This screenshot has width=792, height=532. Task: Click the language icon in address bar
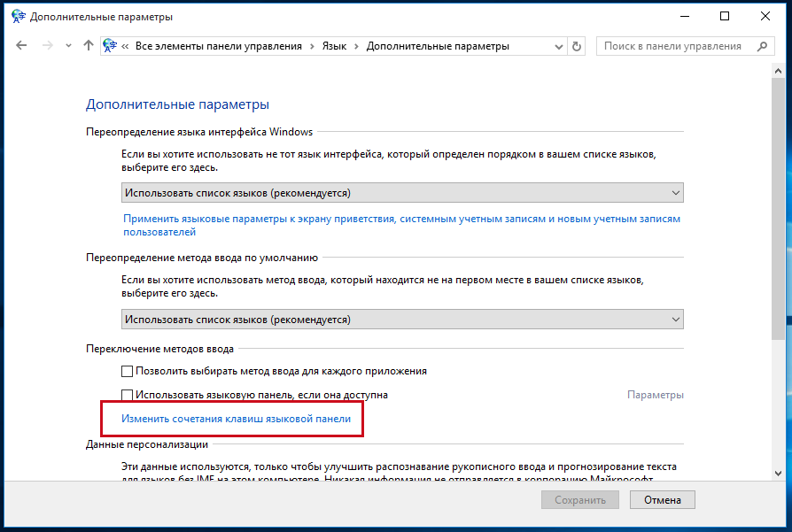110,46
